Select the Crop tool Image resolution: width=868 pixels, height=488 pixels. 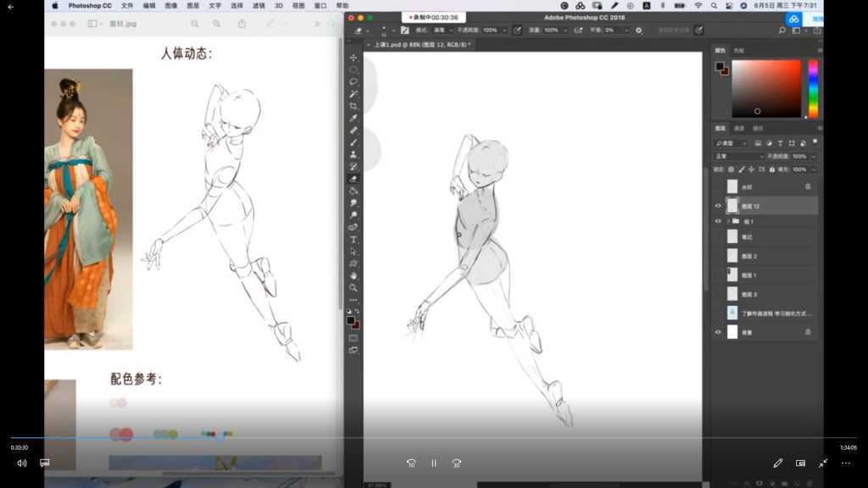click(353, 106)
